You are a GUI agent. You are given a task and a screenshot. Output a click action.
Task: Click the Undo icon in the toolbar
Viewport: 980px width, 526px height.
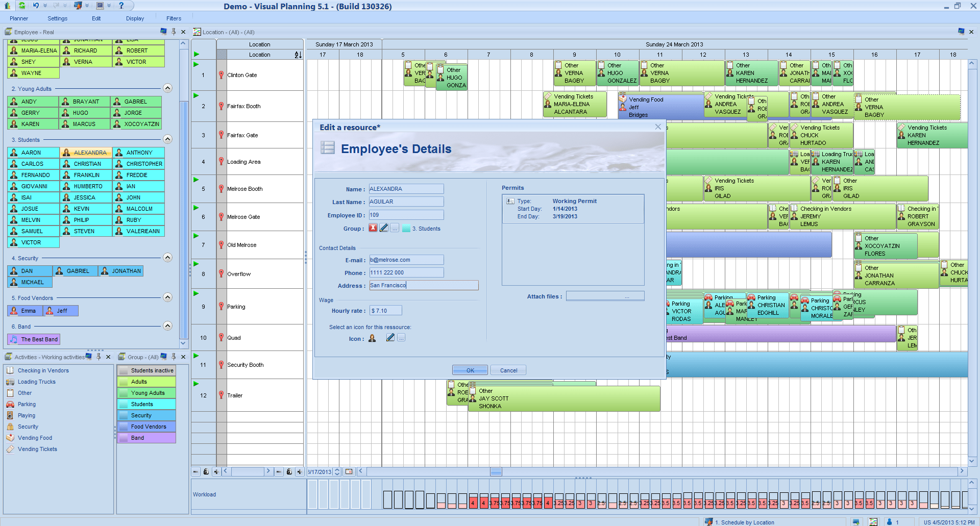(x=36, y=6)
